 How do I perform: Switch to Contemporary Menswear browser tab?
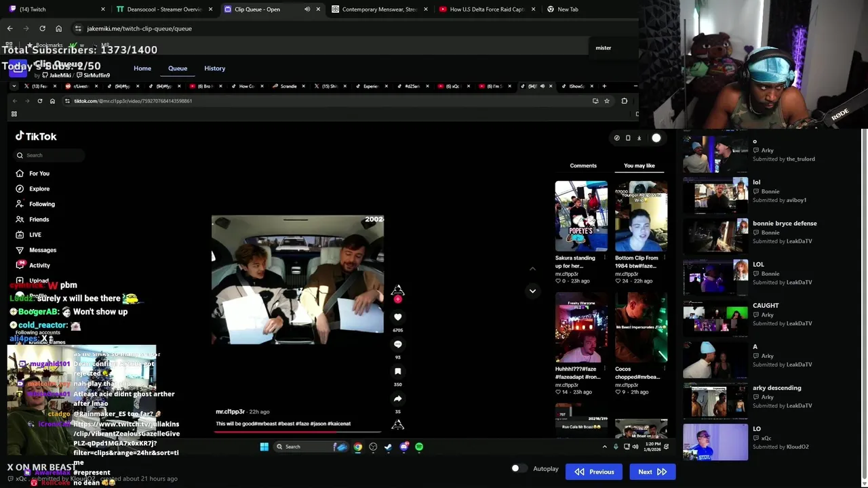pyautogui.click(x=380, y=9)
